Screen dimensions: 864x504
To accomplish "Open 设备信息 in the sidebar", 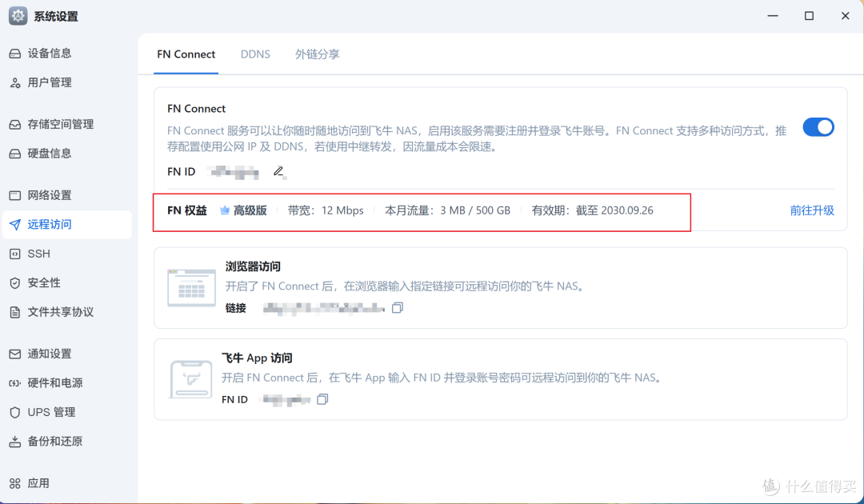I will [x=66, y=54].
